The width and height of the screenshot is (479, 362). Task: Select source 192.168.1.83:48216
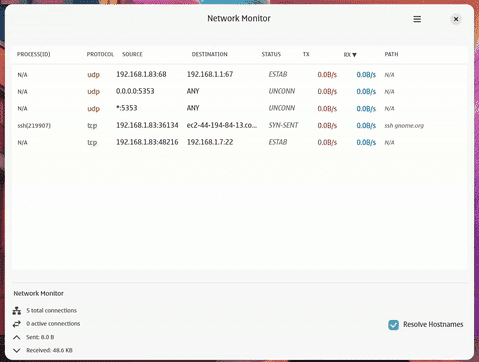click(147, 142)
